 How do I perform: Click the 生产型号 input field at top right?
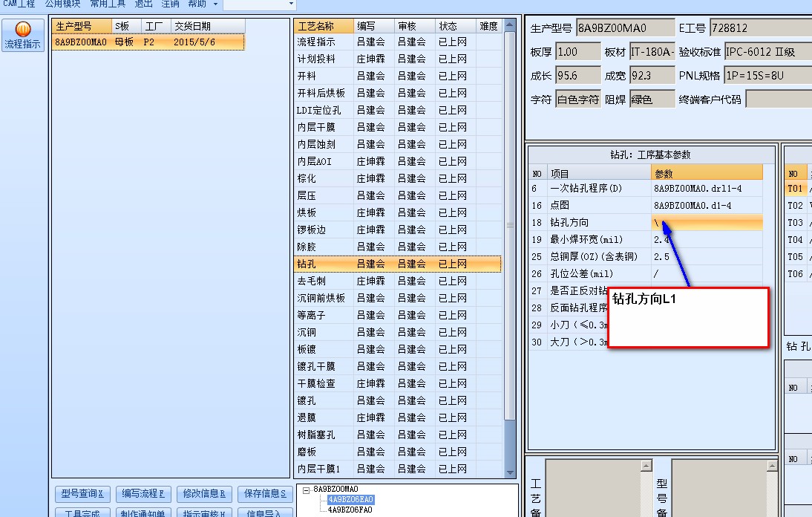click(626, 28)
